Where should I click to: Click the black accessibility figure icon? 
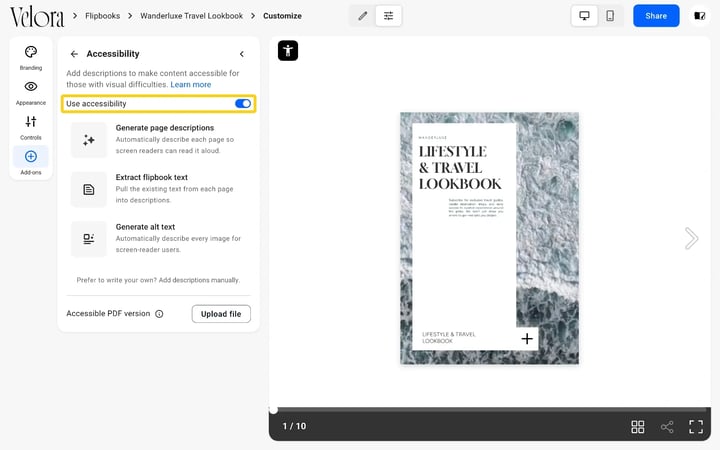(288, 51)
